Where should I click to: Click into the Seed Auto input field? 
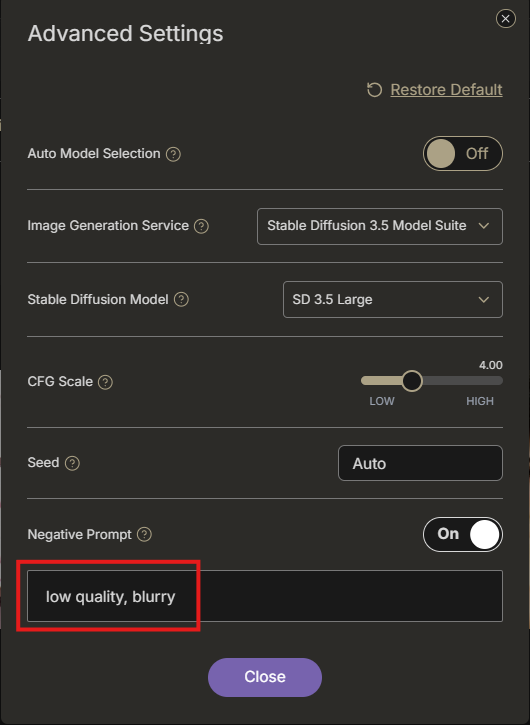click(x=420, y=463)
